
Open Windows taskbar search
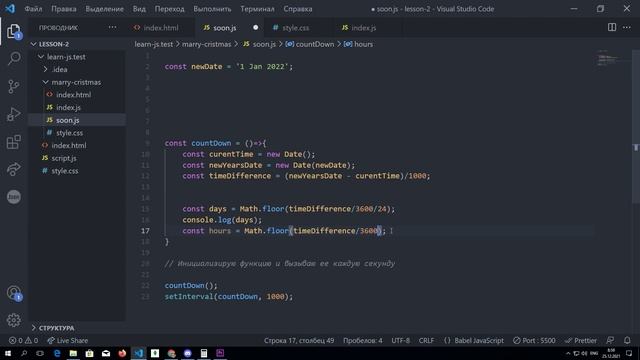pos(24,353)
